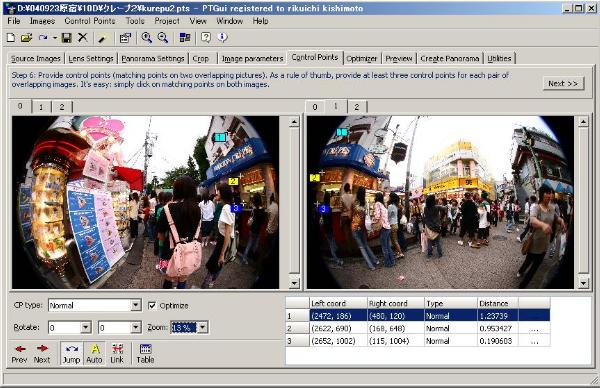
Task: Go to previous image pair with Prev
Action: point(20,354)
